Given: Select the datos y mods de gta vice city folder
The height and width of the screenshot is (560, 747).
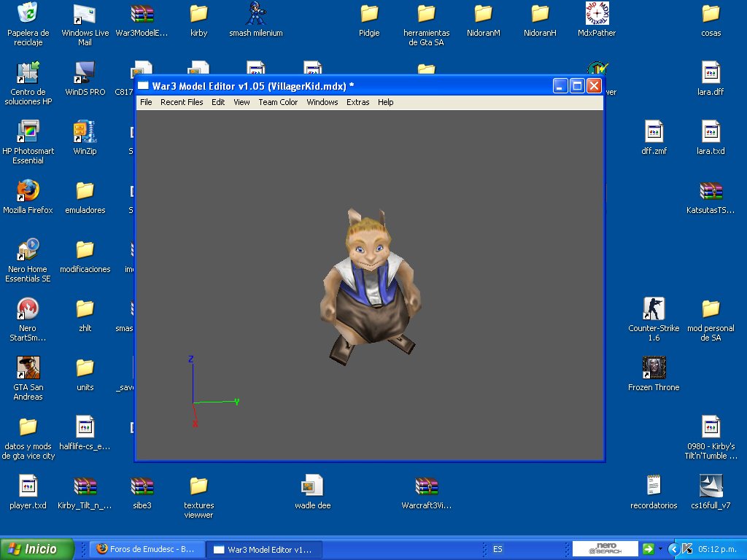Looking at the screenshot, I should coord(28,437).
